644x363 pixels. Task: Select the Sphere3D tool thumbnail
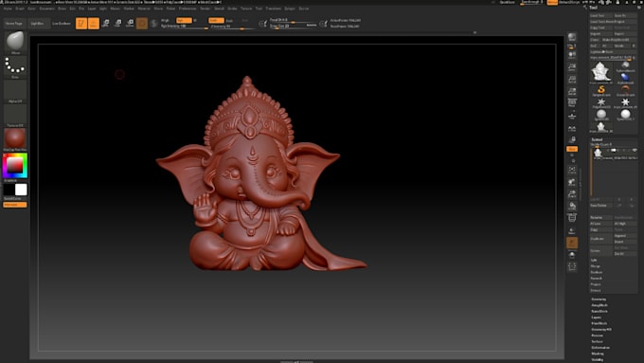click(601, 115)
